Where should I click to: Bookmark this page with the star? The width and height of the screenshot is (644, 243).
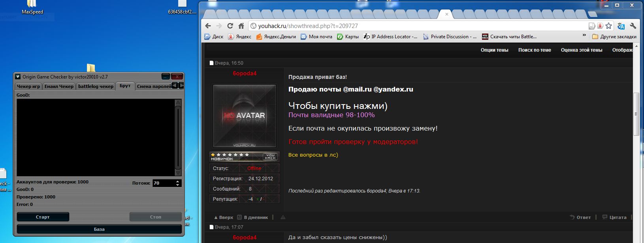point(609,26)
